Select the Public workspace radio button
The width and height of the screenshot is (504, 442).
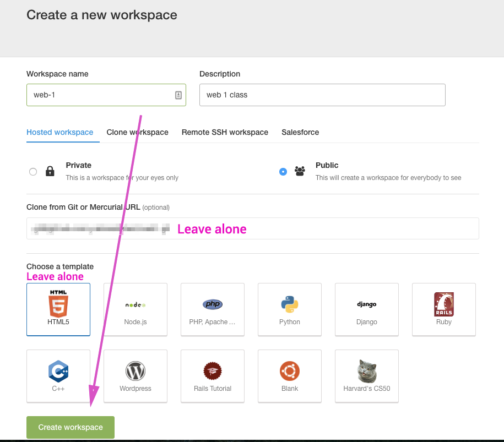point(283,172)
